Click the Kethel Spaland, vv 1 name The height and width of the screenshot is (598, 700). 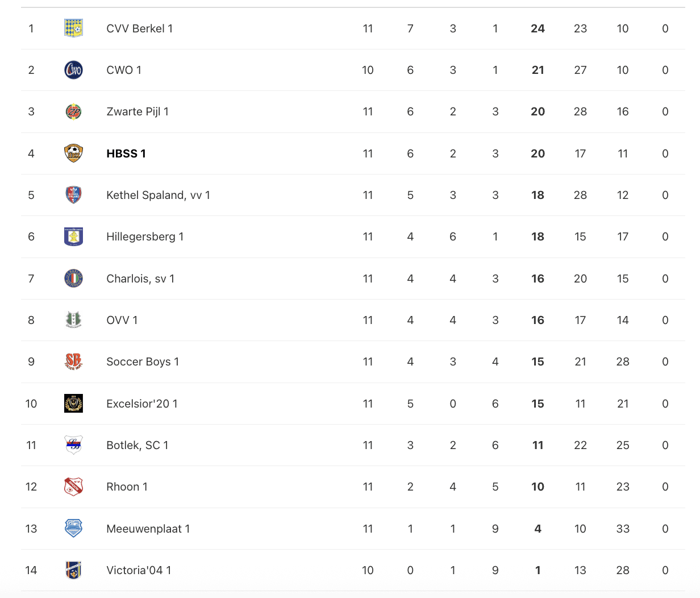tap(158, 195)
